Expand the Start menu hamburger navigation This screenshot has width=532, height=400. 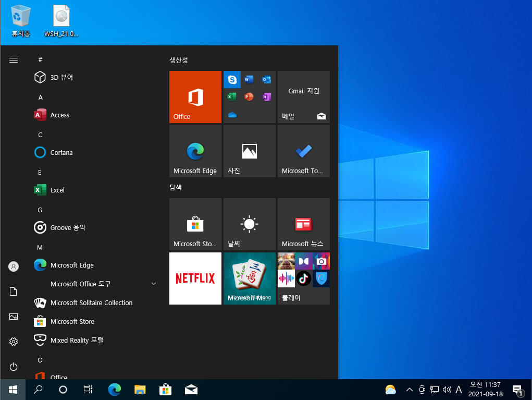(x=13, y=60)
